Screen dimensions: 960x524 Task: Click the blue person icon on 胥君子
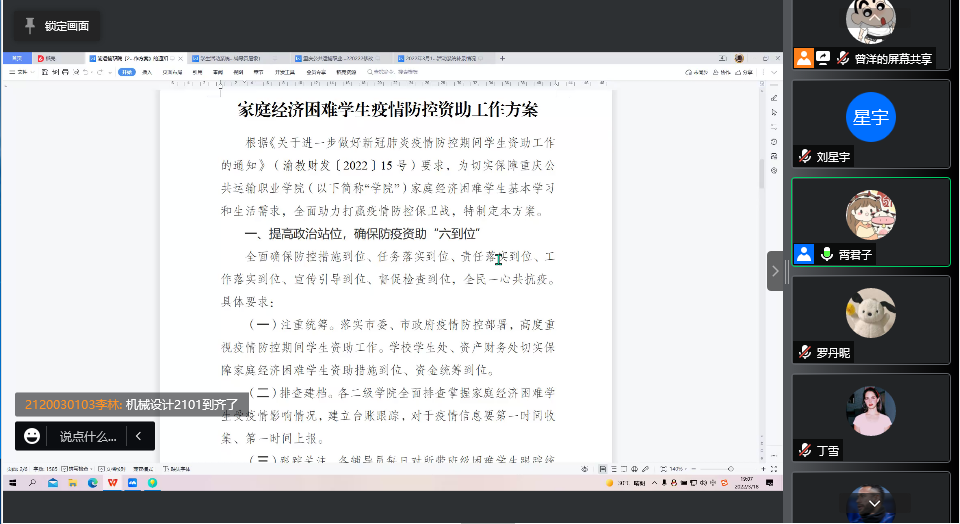coord(804,254)
